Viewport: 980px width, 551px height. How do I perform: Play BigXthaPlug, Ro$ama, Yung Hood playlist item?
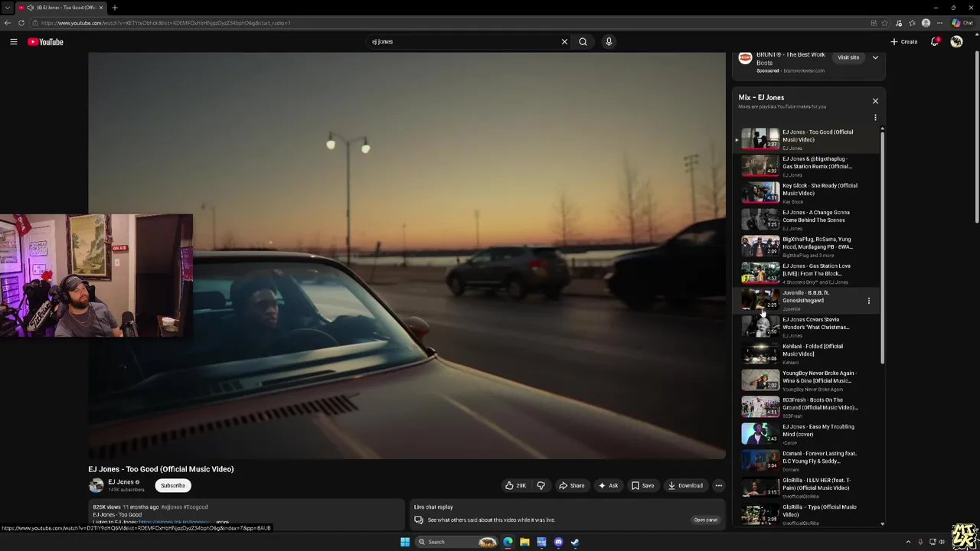tap(808, 246)
